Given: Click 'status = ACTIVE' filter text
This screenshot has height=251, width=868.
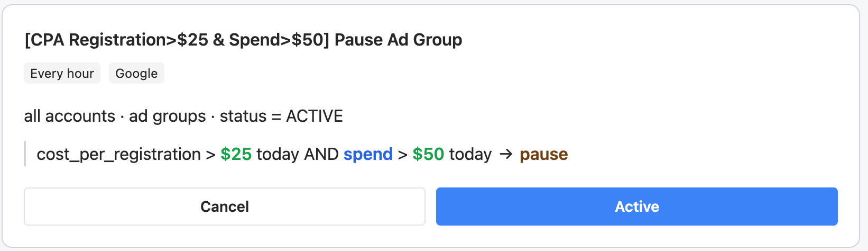Looking at the screenshot, I should click(281, 116).
